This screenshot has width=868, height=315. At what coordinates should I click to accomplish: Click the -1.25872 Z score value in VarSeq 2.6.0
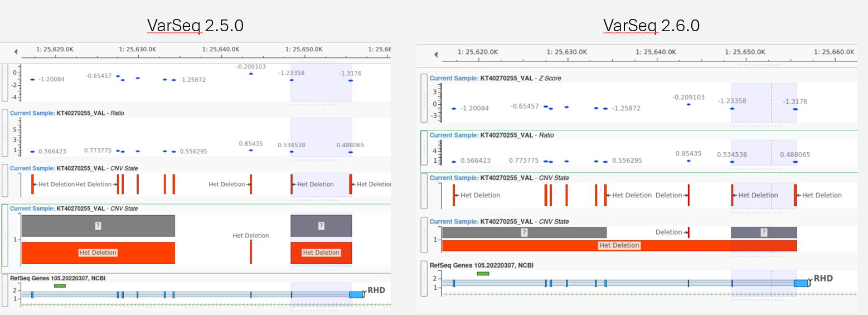(x=627, y=108)
